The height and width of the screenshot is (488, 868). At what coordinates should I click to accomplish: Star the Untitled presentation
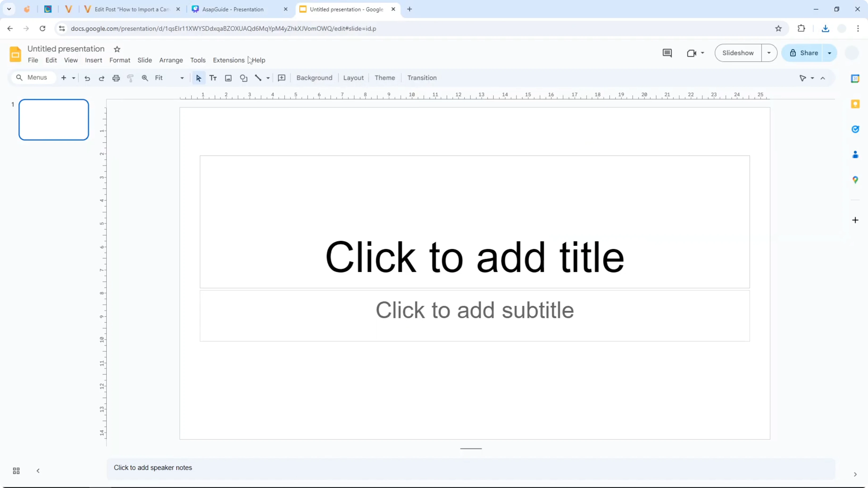[x=117, y=49]
